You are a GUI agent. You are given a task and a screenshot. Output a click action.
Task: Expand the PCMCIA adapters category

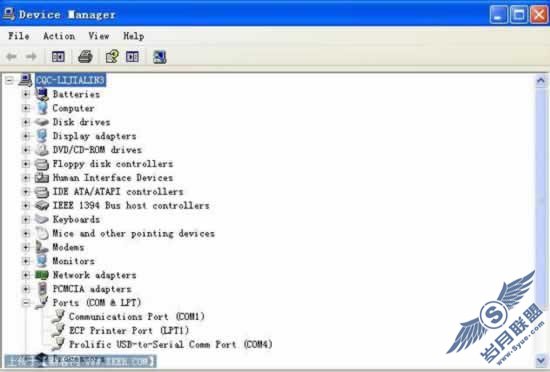(26, 289)
